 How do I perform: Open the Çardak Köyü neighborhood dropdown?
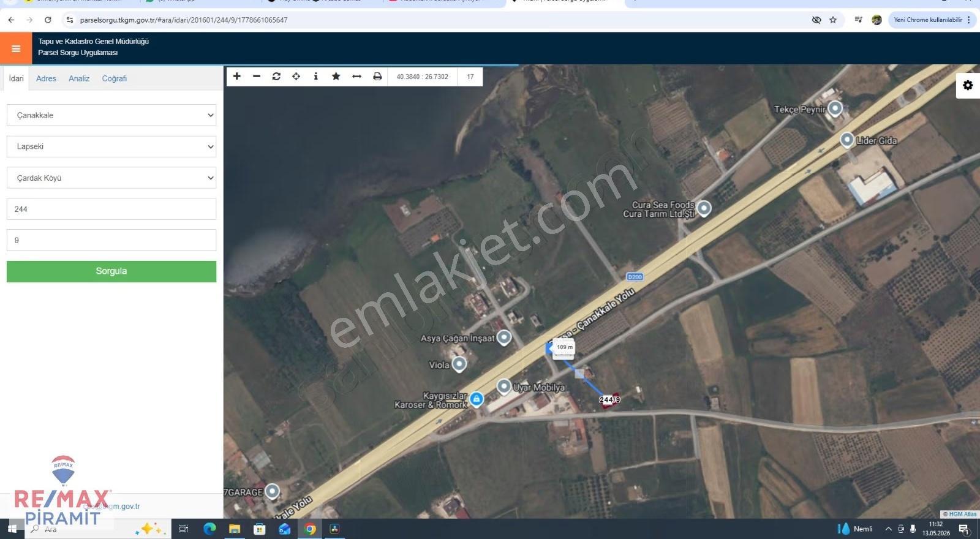pos(111,178)
